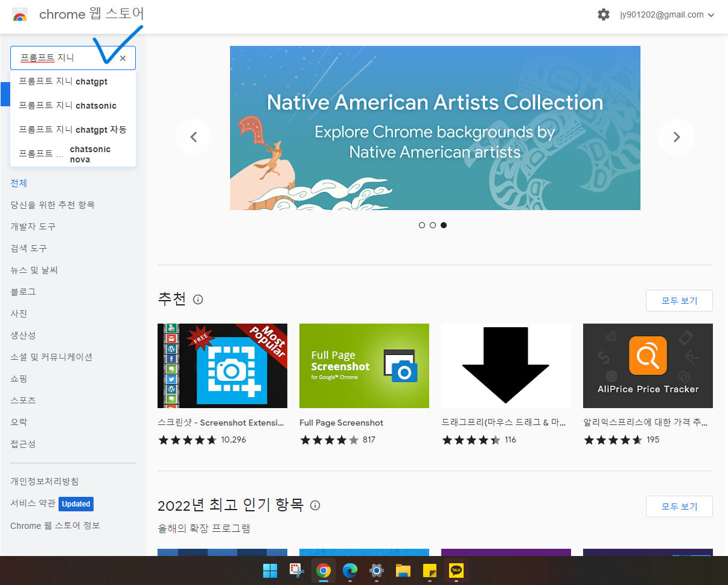
Task: Advance to the next carousel banner
Action: [676, 137]
